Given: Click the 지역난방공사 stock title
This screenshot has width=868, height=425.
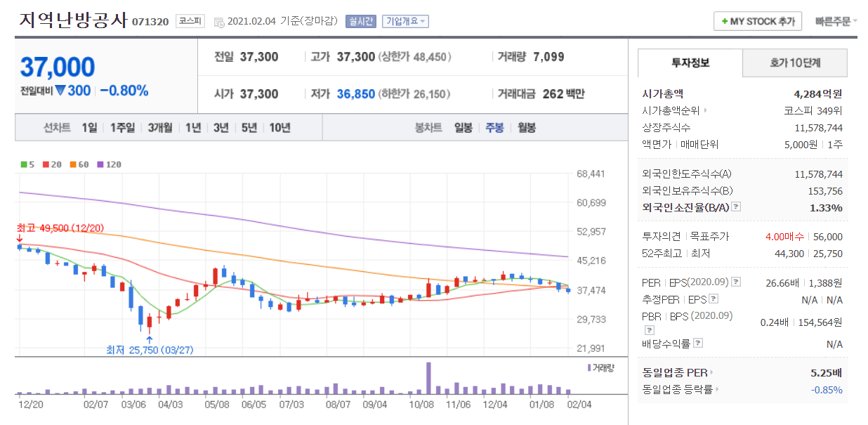Looking at the screenshot, I should tap(73, 20).
